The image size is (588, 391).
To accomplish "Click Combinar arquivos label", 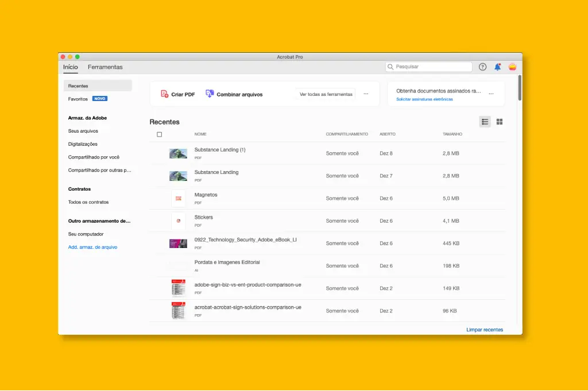I will [x=239, y=95].
